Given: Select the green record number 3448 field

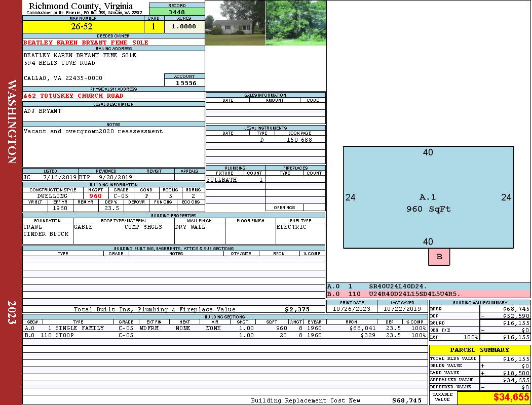Looking at the screenshot, I should click(x=177, y=12).
